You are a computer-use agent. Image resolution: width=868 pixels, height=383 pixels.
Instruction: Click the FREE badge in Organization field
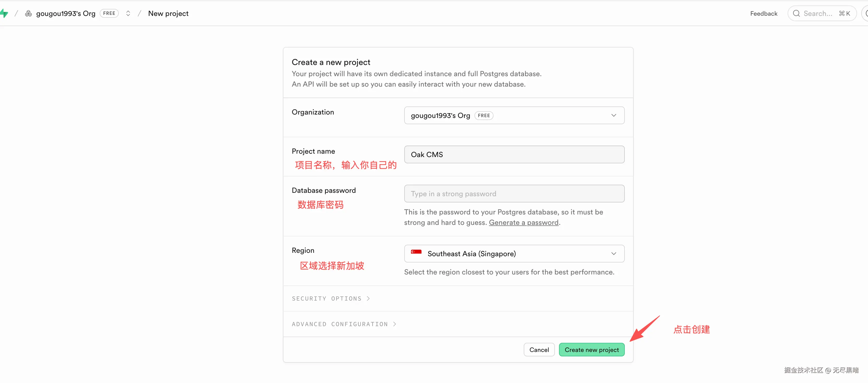click(x=484, y=116)
